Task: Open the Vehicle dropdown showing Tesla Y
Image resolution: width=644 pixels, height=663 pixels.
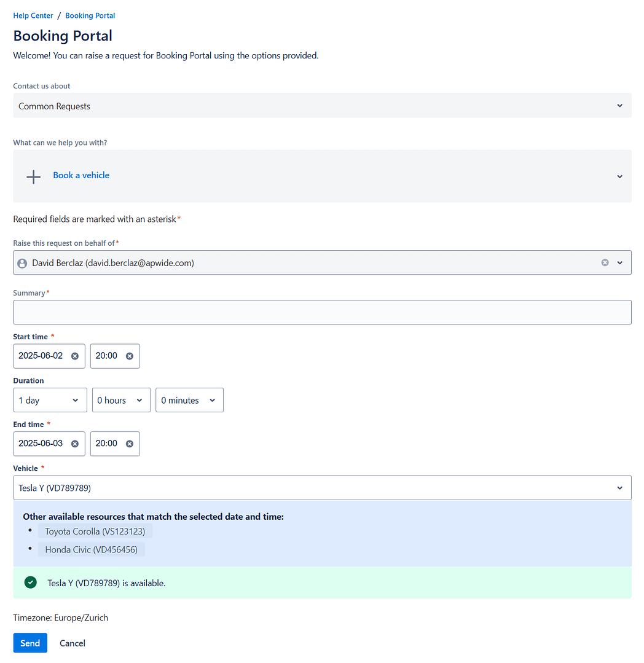Action: (x=322, y=487)
